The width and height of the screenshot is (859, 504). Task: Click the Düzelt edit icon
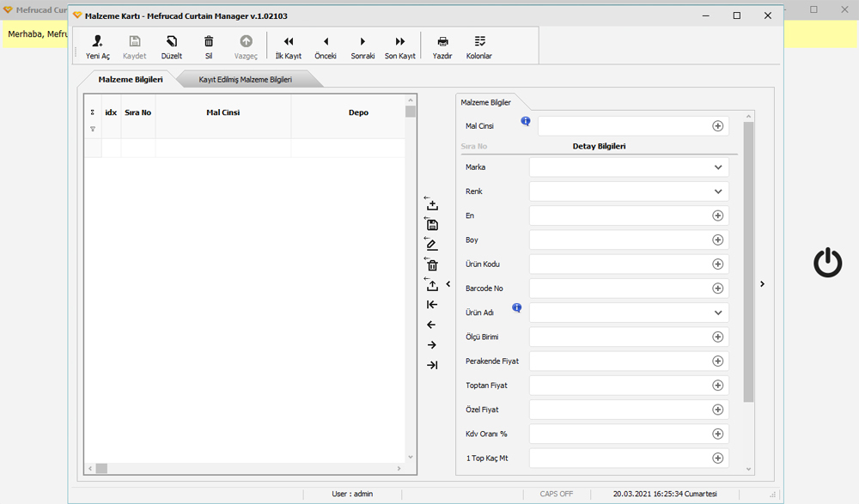point(172,41)
